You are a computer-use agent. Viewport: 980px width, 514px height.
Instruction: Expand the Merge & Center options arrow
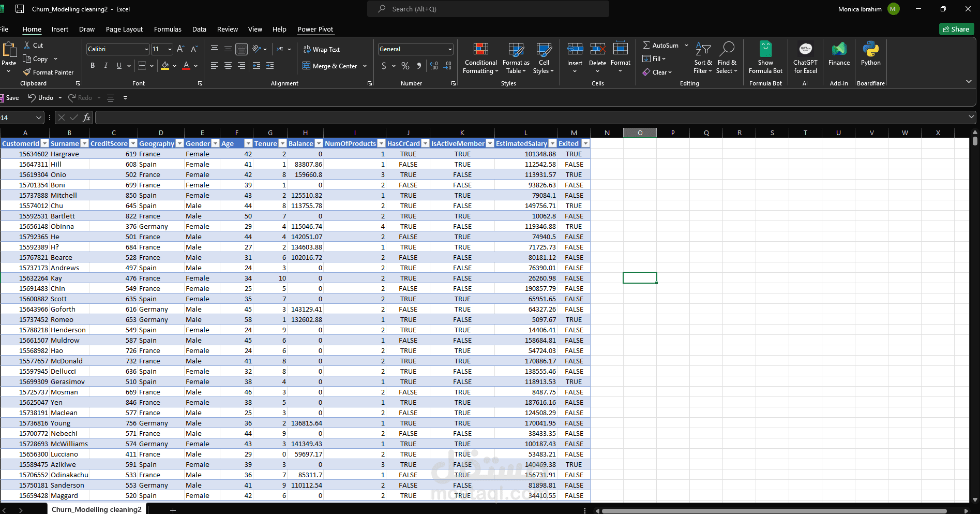pos(365,66)
